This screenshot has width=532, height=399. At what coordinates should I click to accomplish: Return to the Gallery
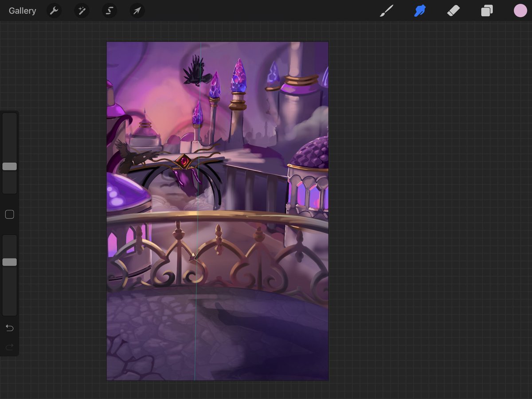[x=22, y=11]
